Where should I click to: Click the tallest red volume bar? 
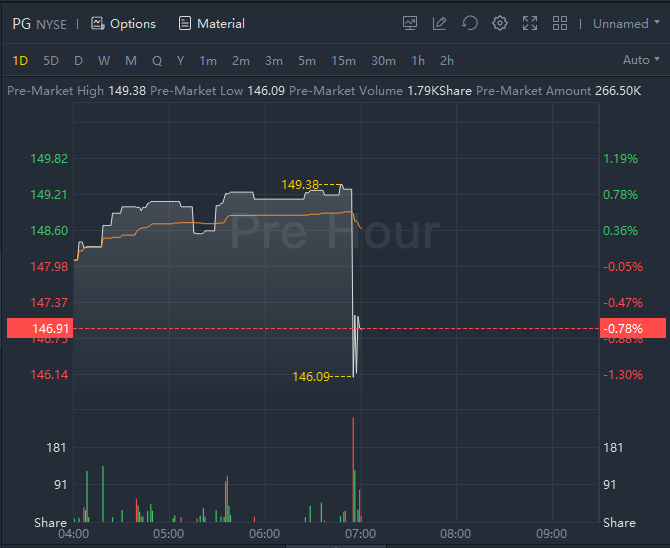(x=353, y=469)
